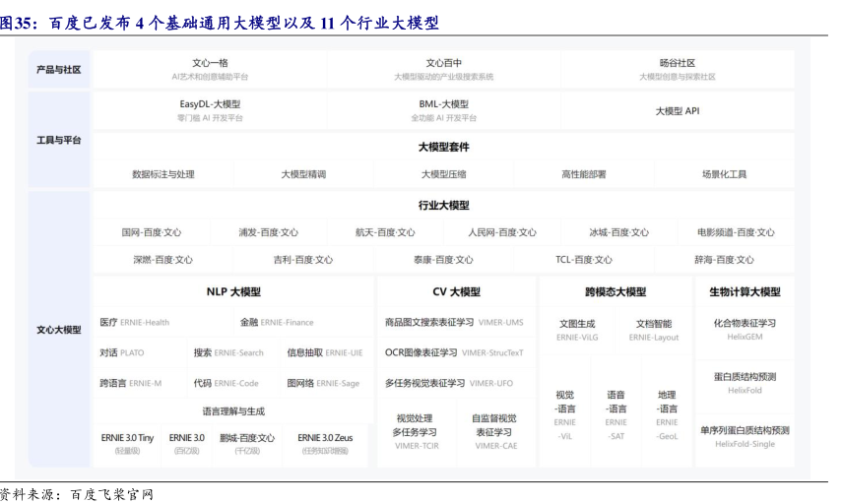843x504 pixels.
Task: Click 吉利-百度·文心 model
Action: tap(303, 260)
